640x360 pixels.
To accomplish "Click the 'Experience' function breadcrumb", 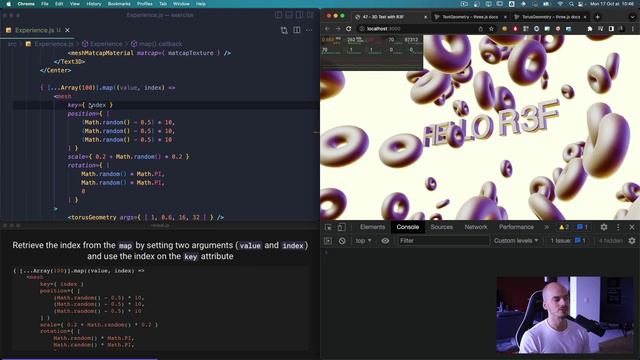I will (106, 44).
